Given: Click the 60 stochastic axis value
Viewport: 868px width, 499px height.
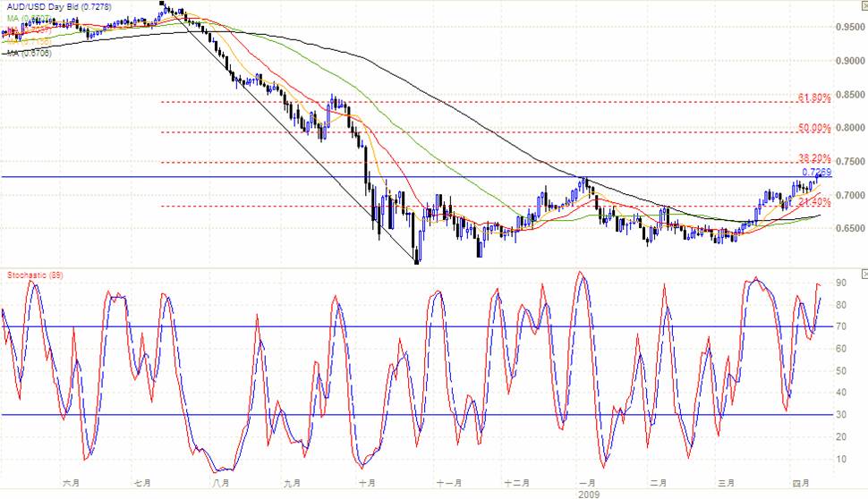Looking at the screenshot, I should (841, 349).
